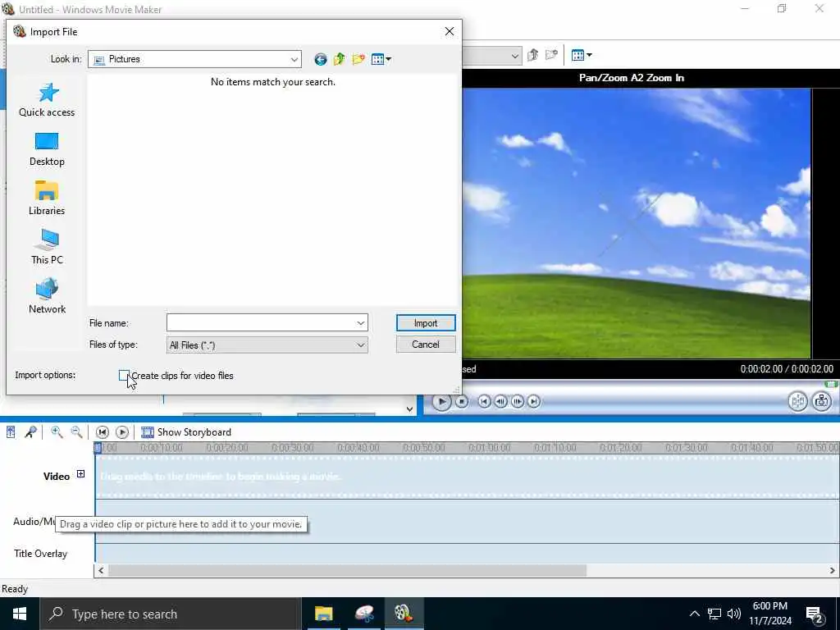Close the Import File dialog
The width and height of the screenshot is (840, 630).
[x=450, y=32]
